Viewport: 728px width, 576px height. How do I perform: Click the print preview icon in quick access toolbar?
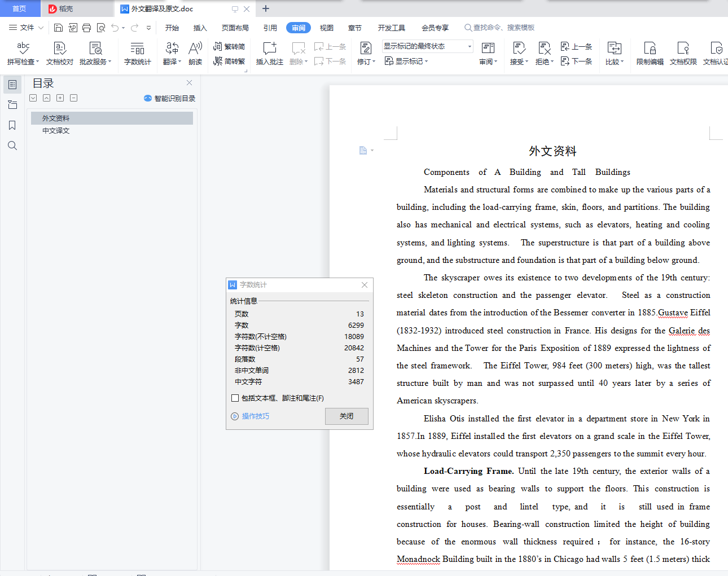101,28
